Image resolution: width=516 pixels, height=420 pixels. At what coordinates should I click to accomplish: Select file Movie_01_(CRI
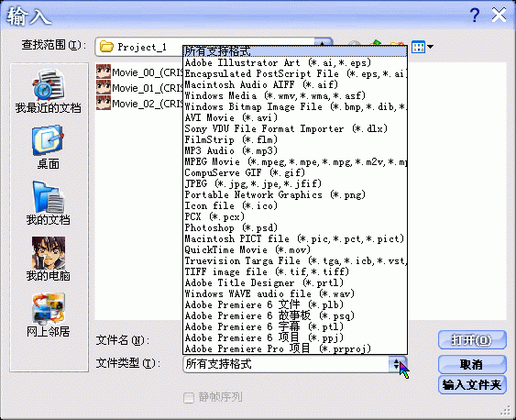tap(139, 87)
